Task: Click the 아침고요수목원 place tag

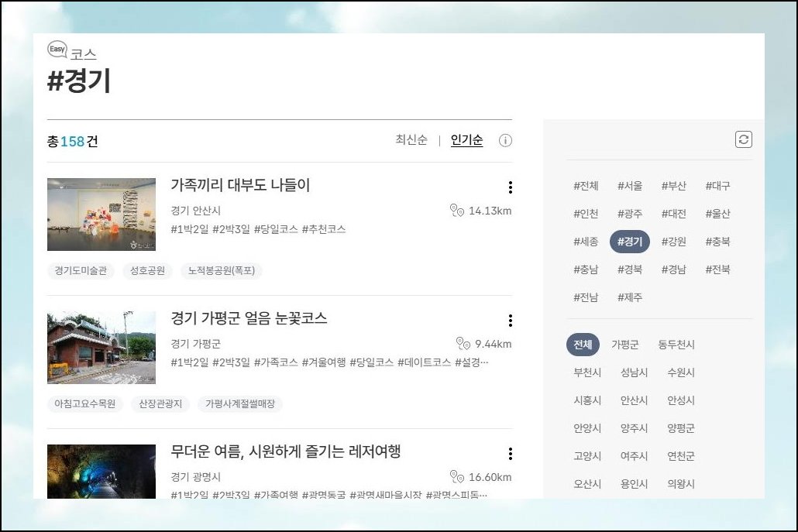Action: [85, 403]
